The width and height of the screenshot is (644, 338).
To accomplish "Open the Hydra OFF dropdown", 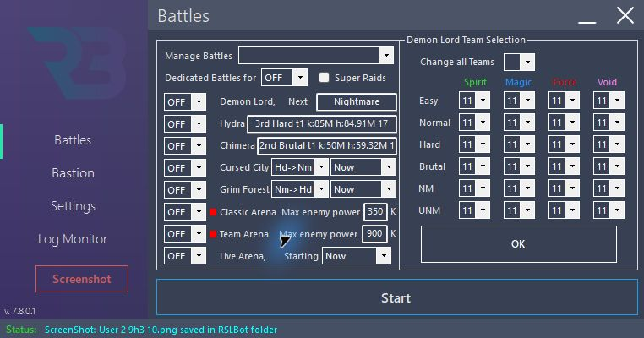I will 185,124.
